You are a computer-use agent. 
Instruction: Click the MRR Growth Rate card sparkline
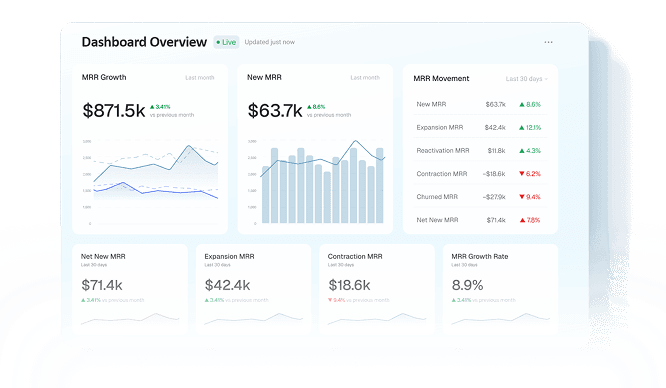[500, 318]
